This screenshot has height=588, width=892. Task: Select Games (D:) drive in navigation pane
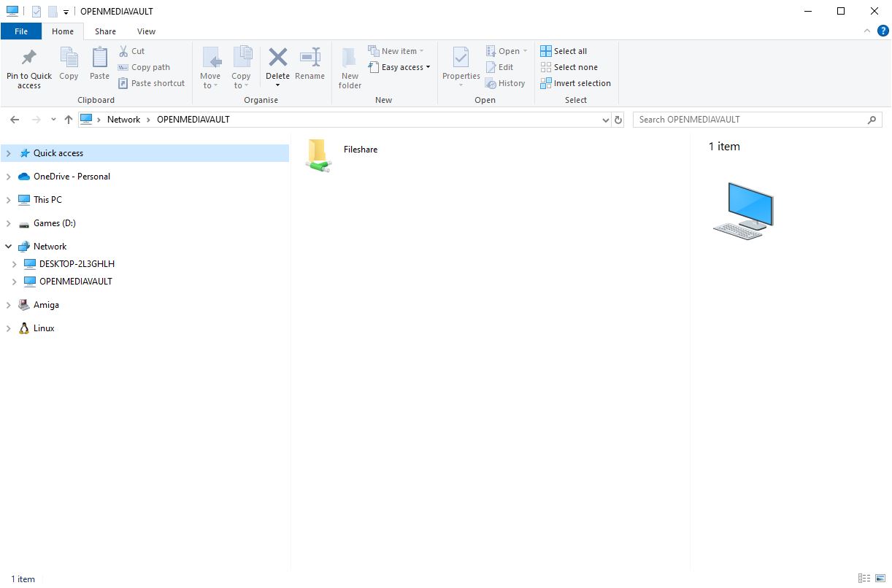[x=55, y=223]
